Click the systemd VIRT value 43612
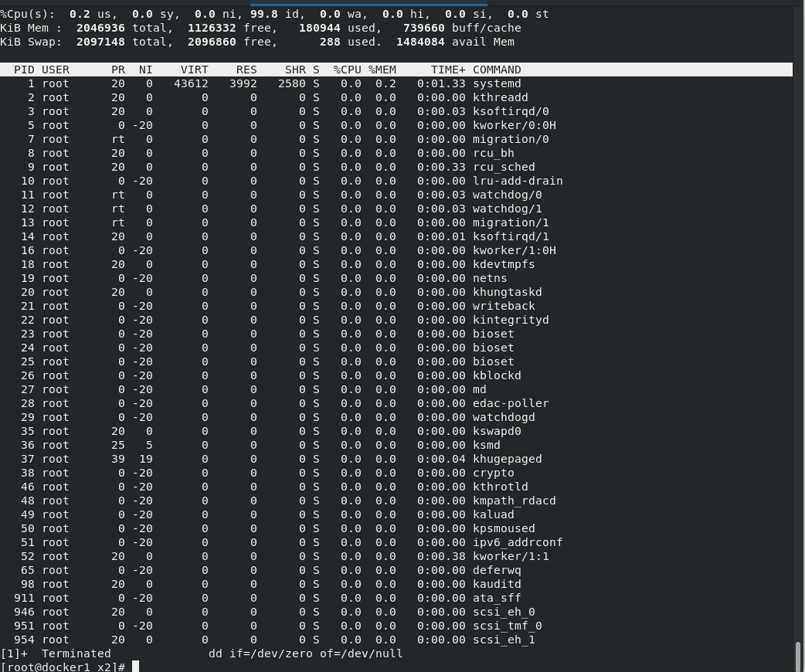 pos(191,83)
